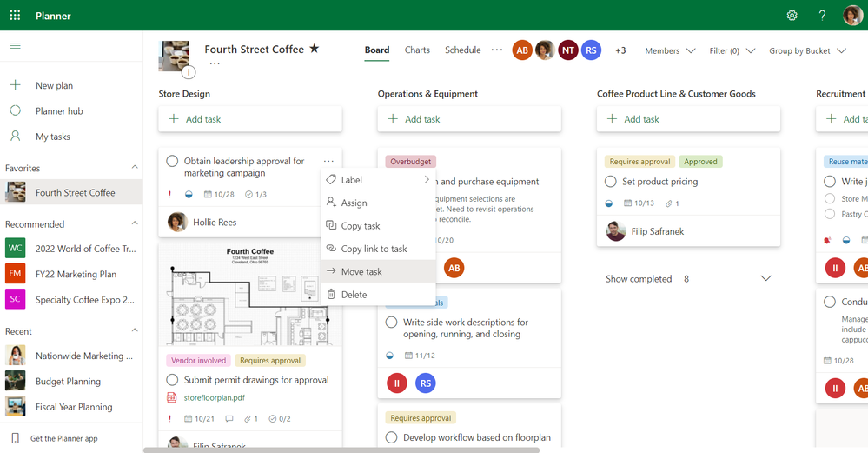Switch to the Charts tab
Screen dimensions: 868x453
point(417,50)
